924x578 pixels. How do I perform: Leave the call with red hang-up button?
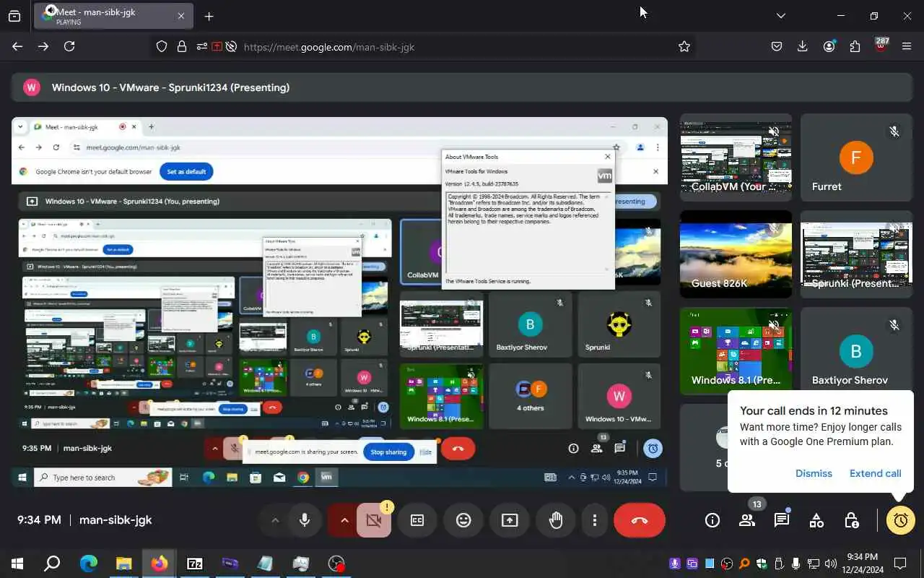(x=639, y=520)
